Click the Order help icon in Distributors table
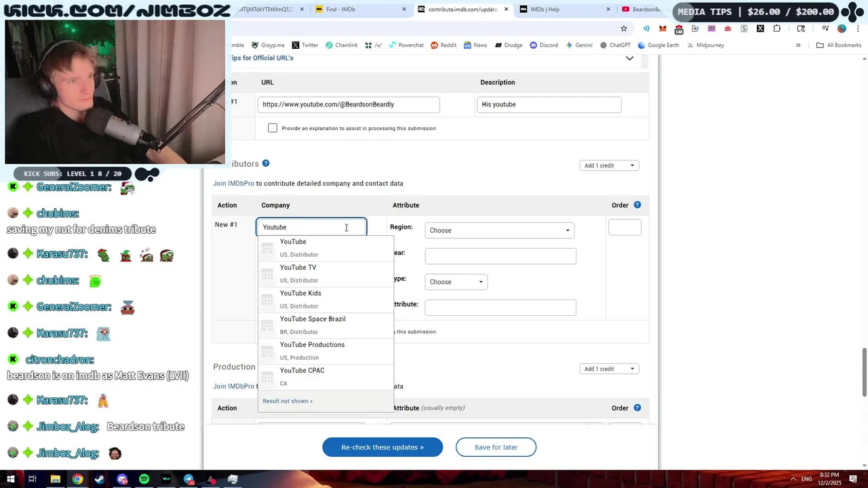 tap(637, 205)
